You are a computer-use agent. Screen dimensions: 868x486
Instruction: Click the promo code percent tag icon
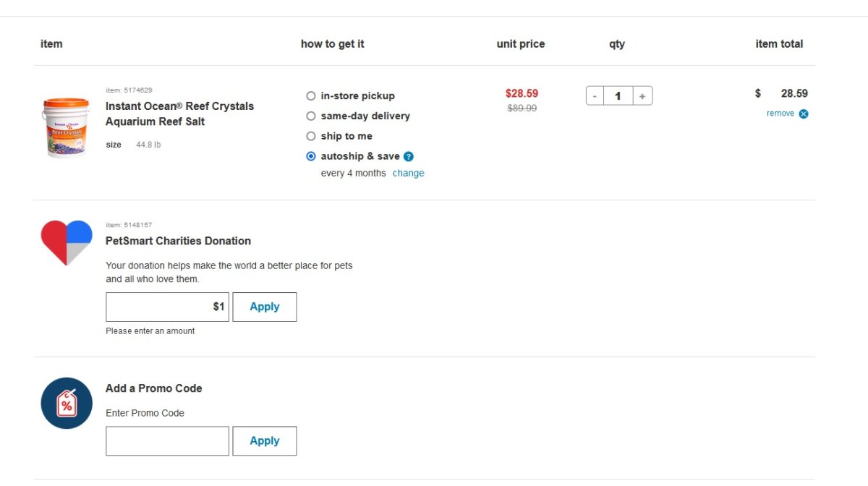pos(67,403)
